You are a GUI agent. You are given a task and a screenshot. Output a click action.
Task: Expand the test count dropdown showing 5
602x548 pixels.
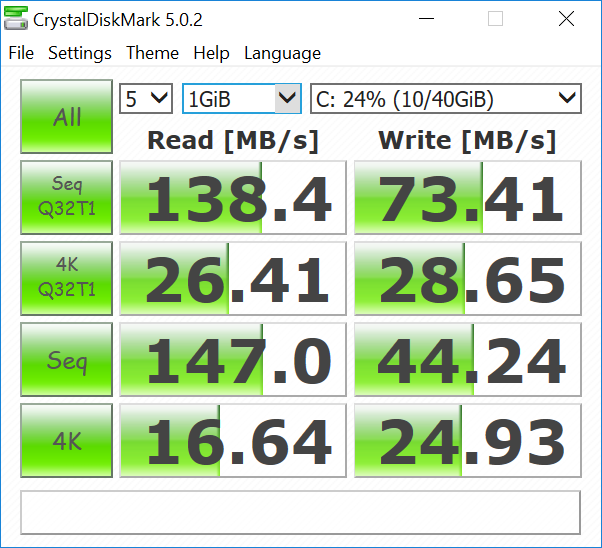pyautogui.click(x=146, y=98)
